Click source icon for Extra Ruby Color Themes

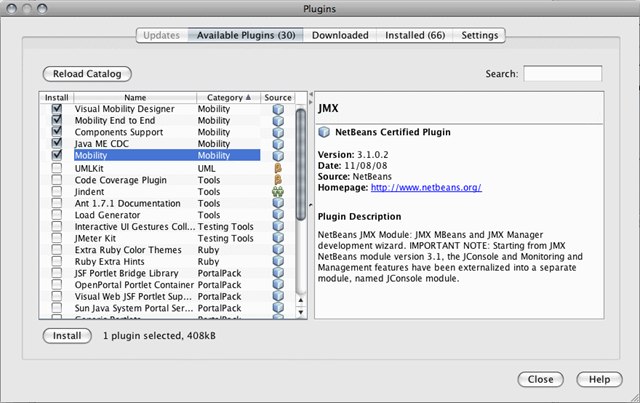pyautogui.click(x=278, y=249)
